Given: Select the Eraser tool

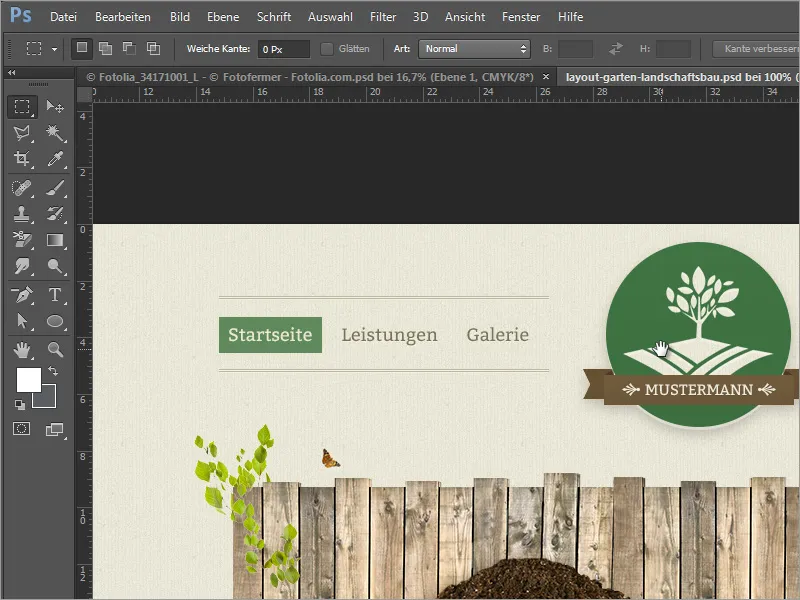Looking at the screenshot, I should [x=22, y=240].
